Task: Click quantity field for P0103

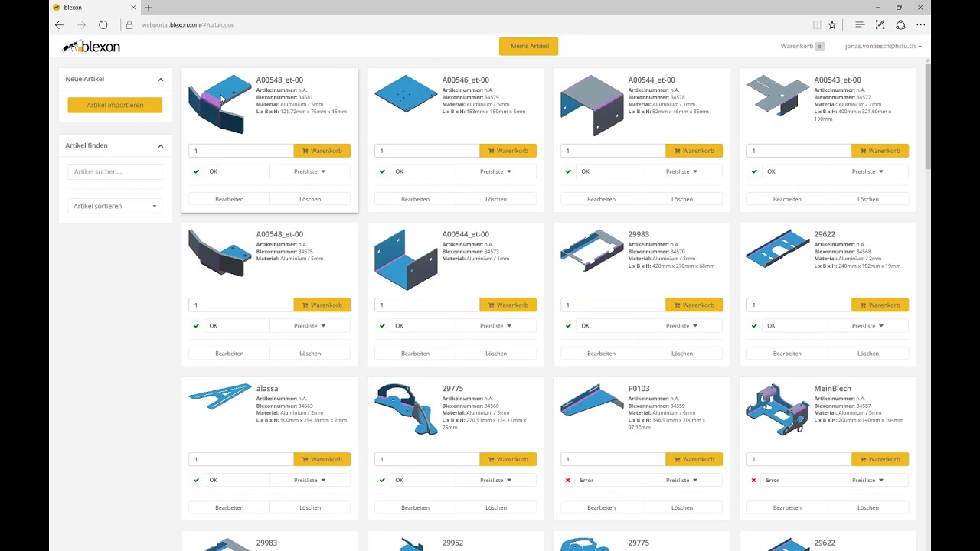Action: (x=613, y=459)
